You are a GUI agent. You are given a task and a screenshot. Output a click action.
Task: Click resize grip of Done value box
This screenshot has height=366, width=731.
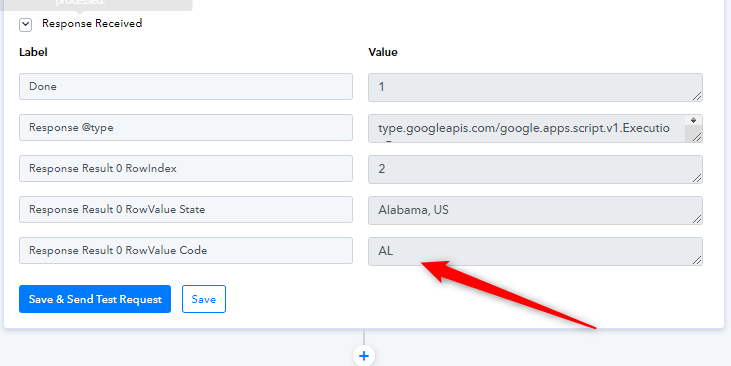697,96
